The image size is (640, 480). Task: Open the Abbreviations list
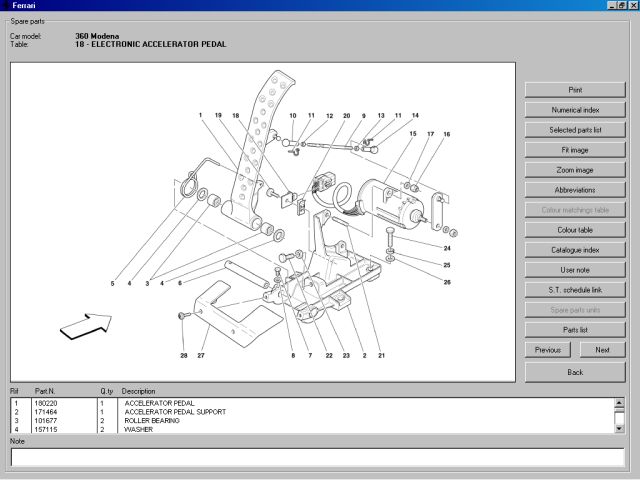pyautogui.click(x=575, y=190)
